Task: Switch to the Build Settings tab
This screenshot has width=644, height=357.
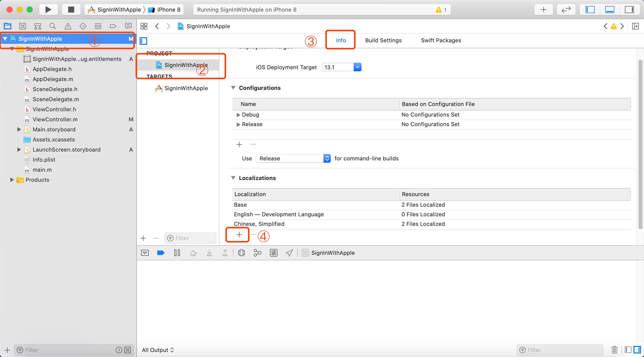Action: [x=383, y=40]
